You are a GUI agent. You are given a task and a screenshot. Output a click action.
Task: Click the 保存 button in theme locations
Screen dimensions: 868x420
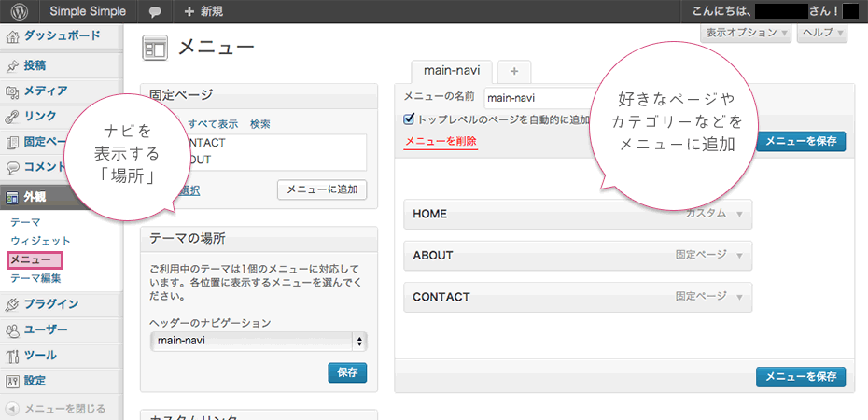coord(347,372)
